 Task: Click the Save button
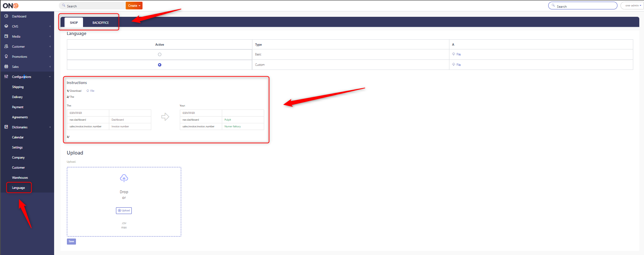click(x=71, y=241)
